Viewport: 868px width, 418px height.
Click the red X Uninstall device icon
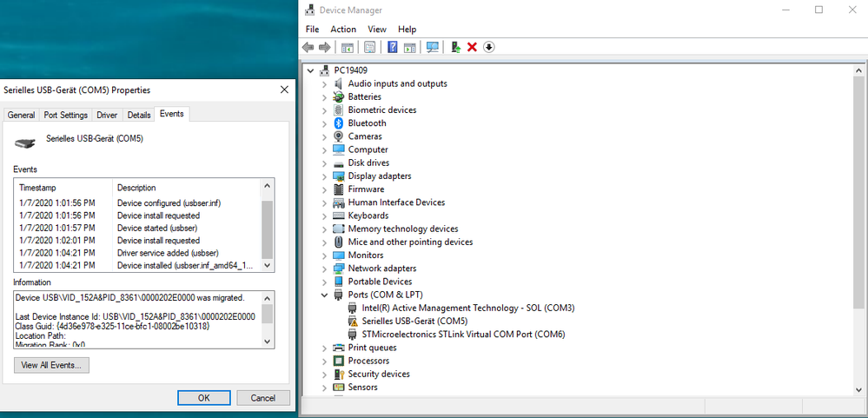[472, 47]
